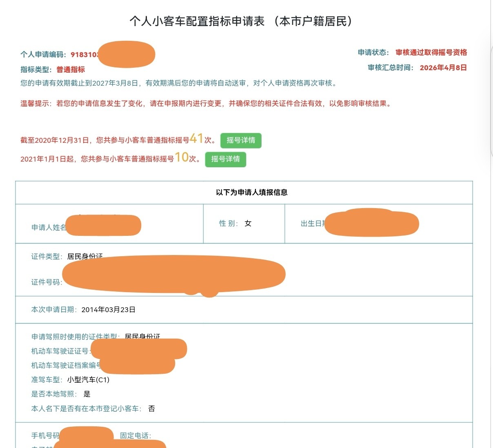Click the 审核汇总时间 label
The image size is (493, 448).
[x=391, y=68]
